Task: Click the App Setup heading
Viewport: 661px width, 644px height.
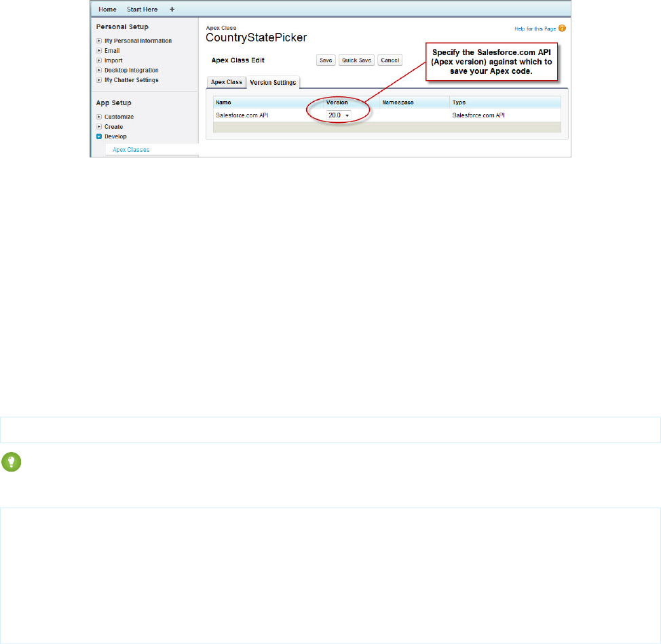Action: pyautogui.click(x=114, y=103)
